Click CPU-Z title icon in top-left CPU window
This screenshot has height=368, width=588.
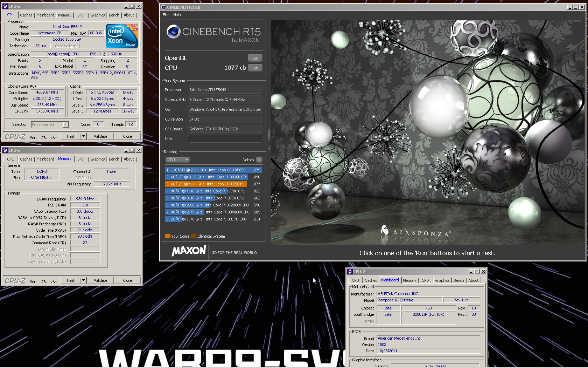click(5, 6)
